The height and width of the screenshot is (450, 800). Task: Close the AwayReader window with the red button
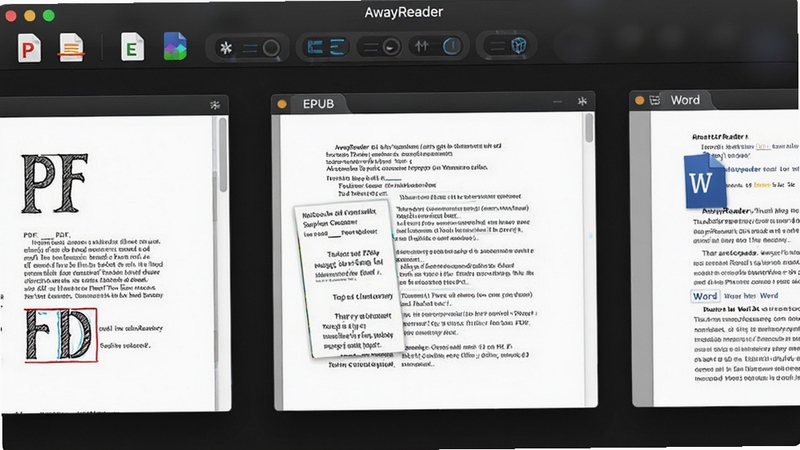tap(10, 16)
